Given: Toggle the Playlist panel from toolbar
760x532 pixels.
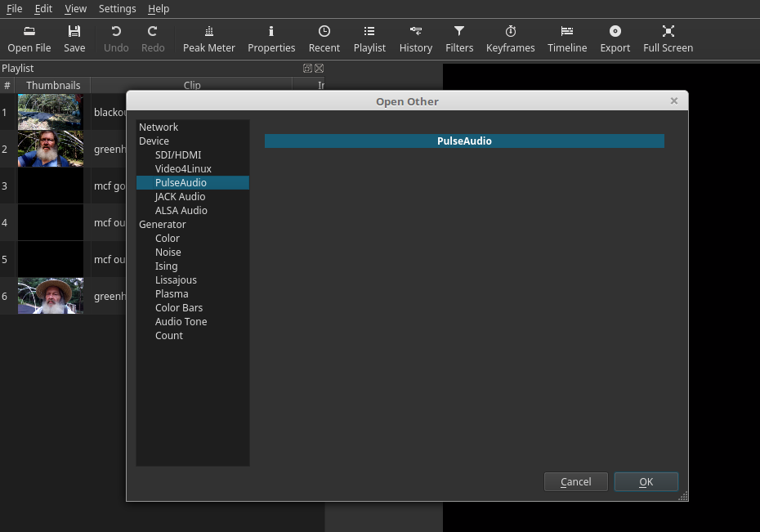Looking at the screenshot, I should (x=369, y=39).
